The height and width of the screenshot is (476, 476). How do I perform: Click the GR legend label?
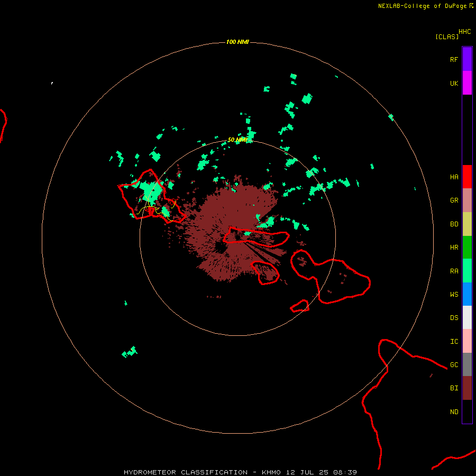[454, 200]
